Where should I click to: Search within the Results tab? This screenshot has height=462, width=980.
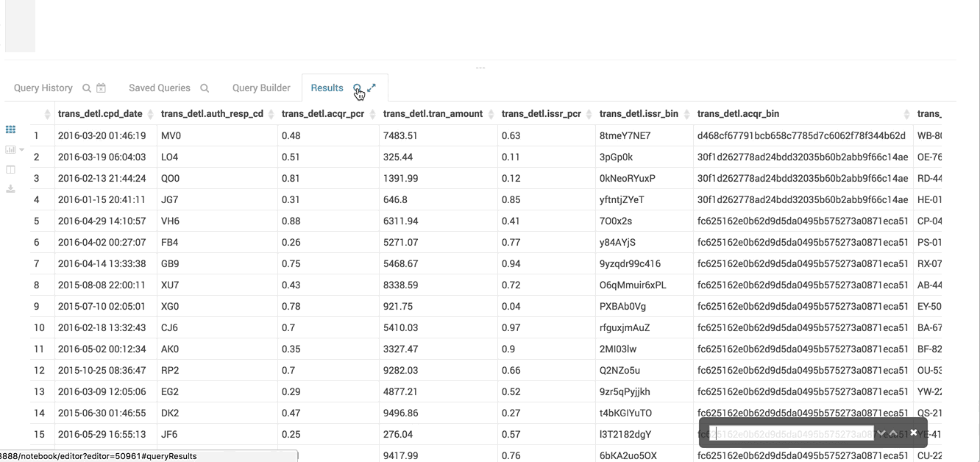(357, 88)
